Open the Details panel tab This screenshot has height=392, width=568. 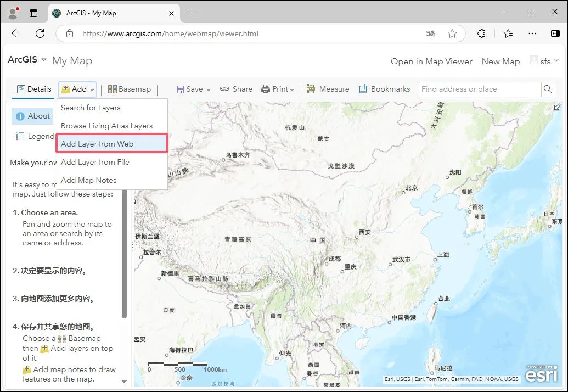click(33, 89)
